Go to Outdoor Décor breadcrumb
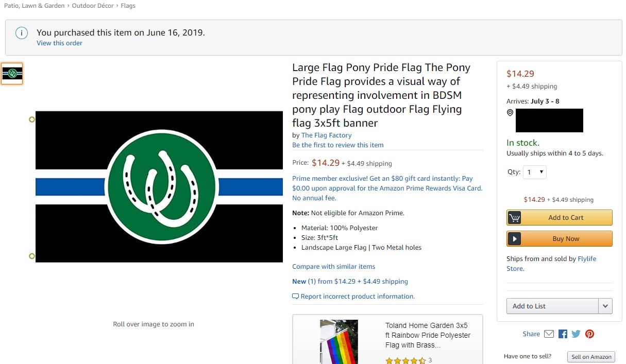Image resolution: width=626 pixels, height=364 pixels. pos(93,6)
